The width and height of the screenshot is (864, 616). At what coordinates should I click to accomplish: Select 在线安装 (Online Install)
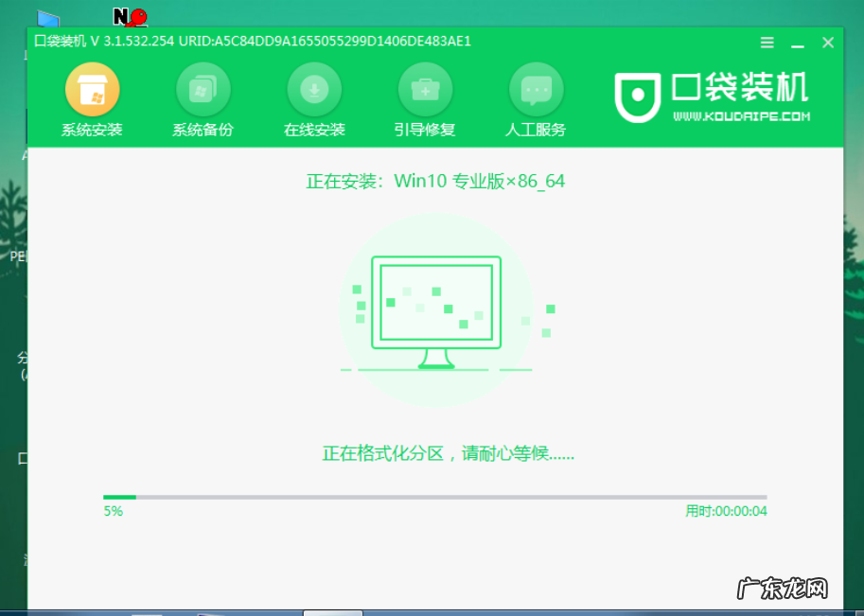(x=314, y=98)
